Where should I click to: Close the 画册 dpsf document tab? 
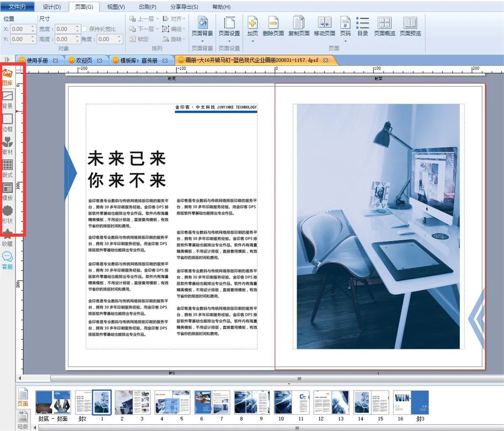[325, 60]
